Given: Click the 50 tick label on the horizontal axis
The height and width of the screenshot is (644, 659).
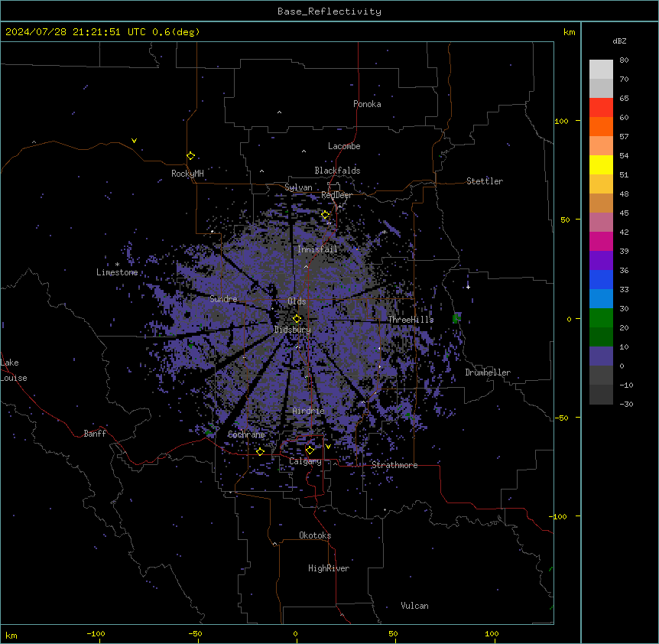Looking at the screenshot, I should click(393, 633).
